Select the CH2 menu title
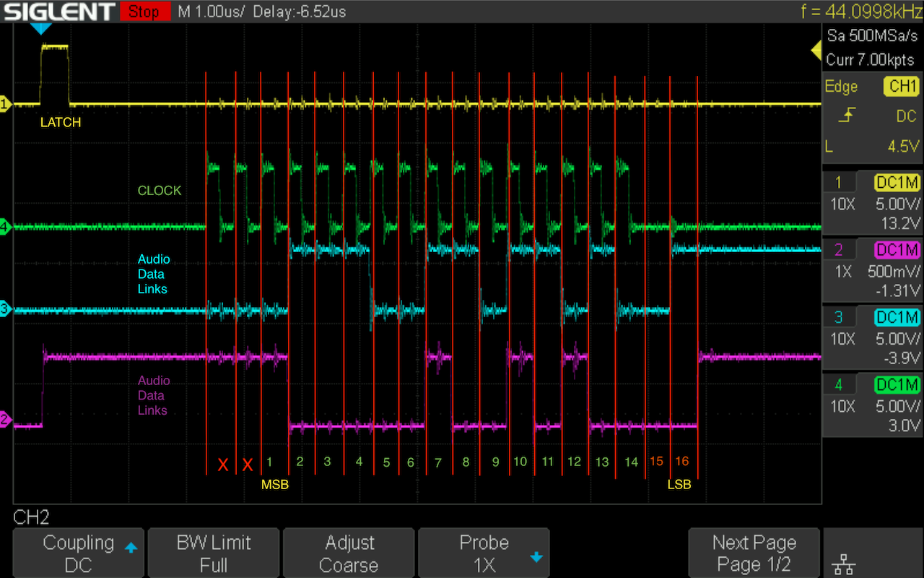924x578 pixels. [31, 517]
